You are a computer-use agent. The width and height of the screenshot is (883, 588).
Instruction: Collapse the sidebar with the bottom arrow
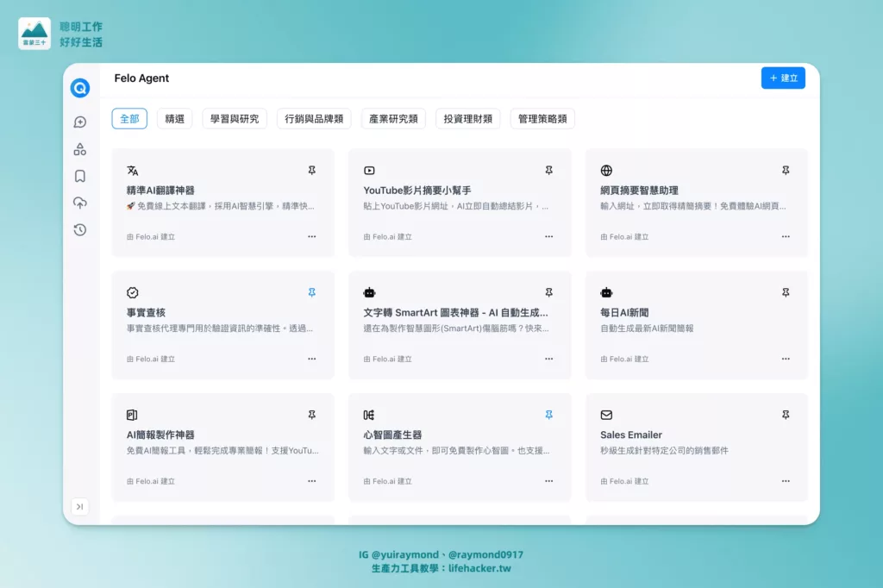click(x=79, y=507)
